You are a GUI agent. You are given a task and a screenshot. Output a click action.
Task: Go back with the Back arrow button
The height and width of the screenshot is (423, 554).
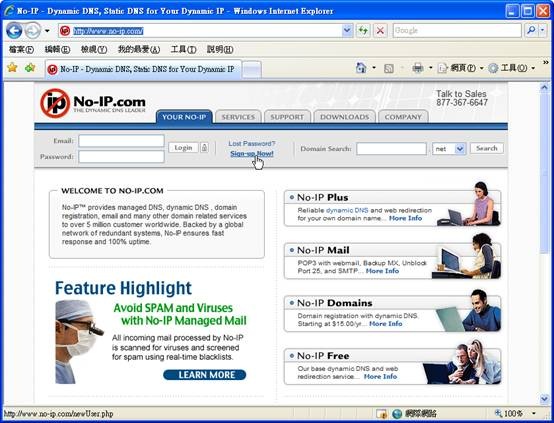[14, 31]
